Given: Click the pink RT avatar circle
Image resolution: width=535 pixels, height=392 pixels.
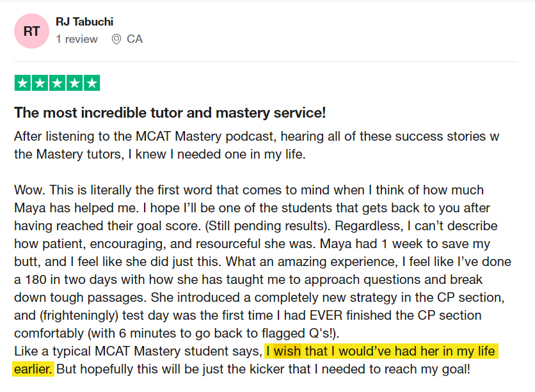Looking at the screenshot, I should click(x=31, y=31).
